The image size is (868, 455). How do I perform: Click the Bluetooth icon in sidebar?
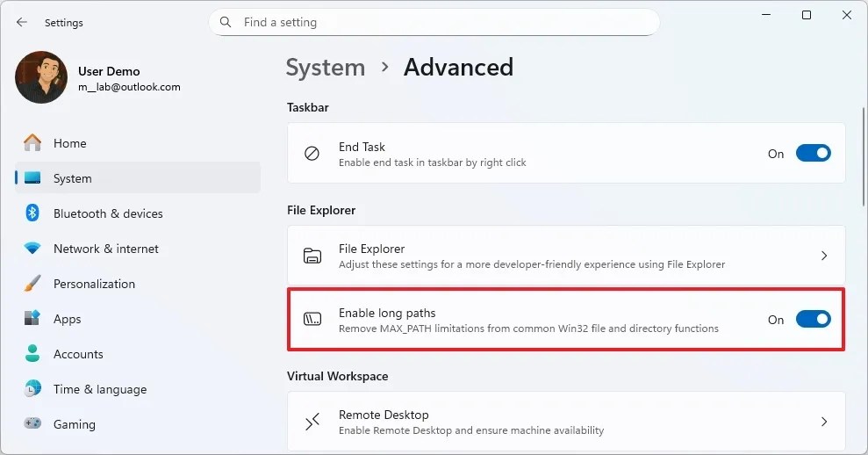pos(32,213)
